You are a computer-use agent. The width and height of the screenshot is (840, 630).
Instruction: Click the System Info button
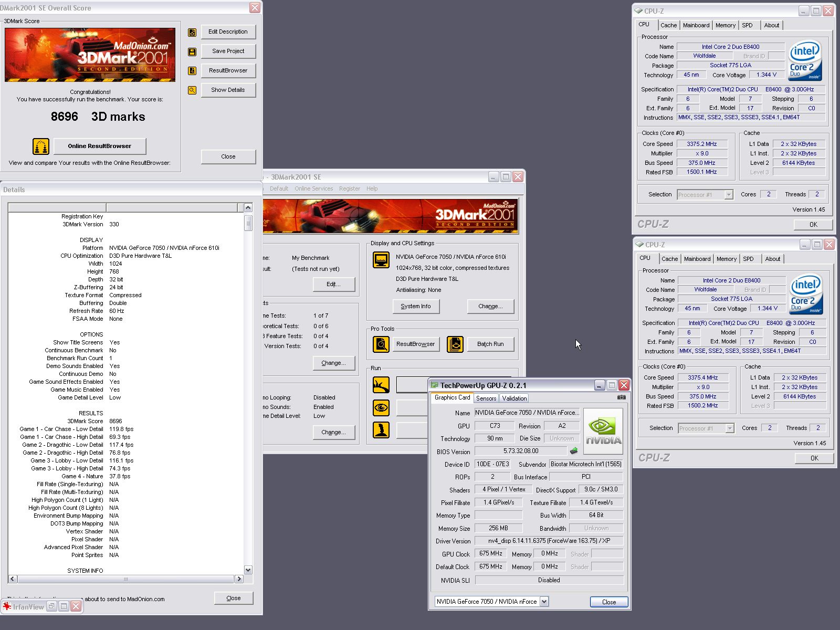[x=416, y=307]
